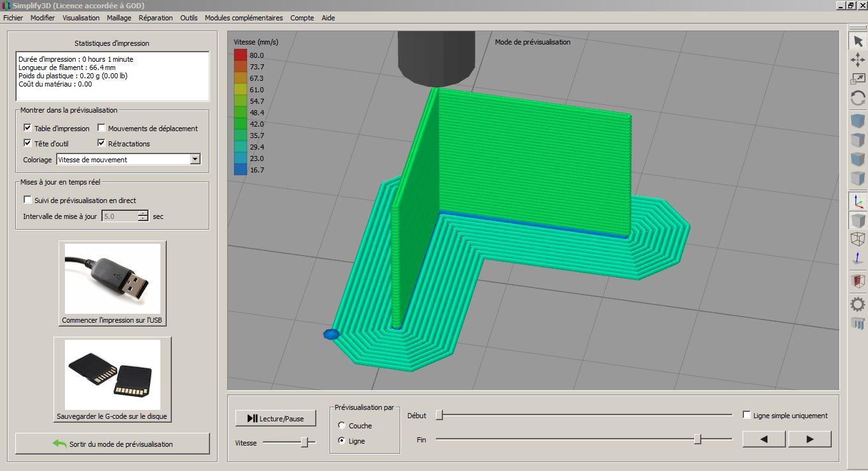Uncheck the Table d'impression checkbox
The image size is (868, 471).
pos(27,128)
